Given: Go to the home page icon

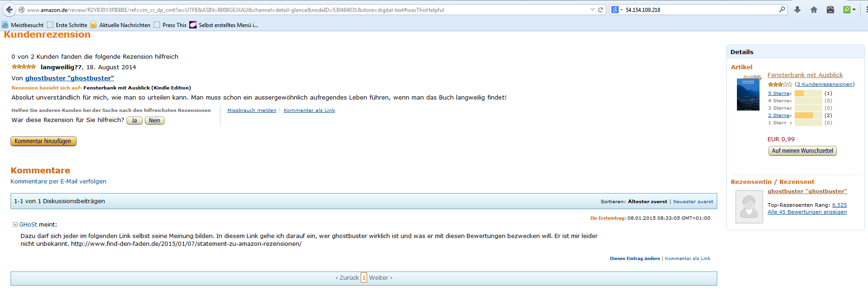Looking at the screenshot, I should tap(814, 10).
